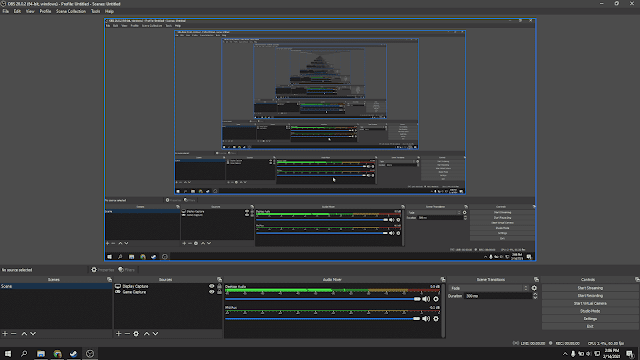Increase the transition Duration stepper

[535, 294]
